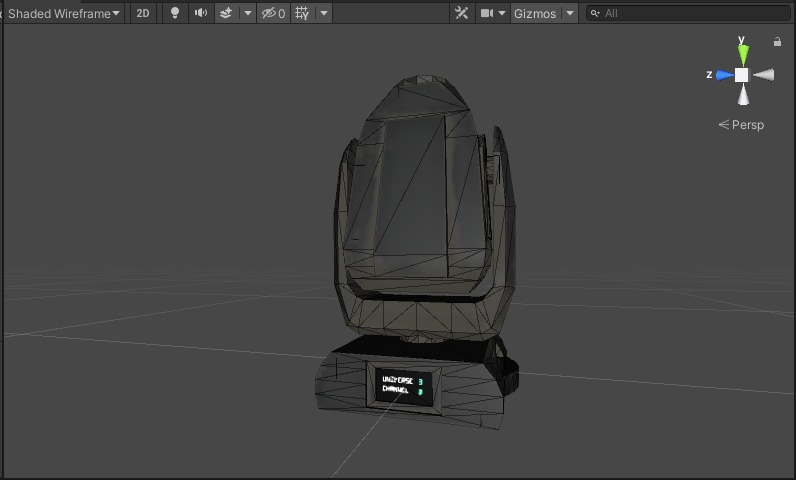The height and width of the screenshot is (480, 796).
Task: Click the scene search field
Action: coord(688,14)
